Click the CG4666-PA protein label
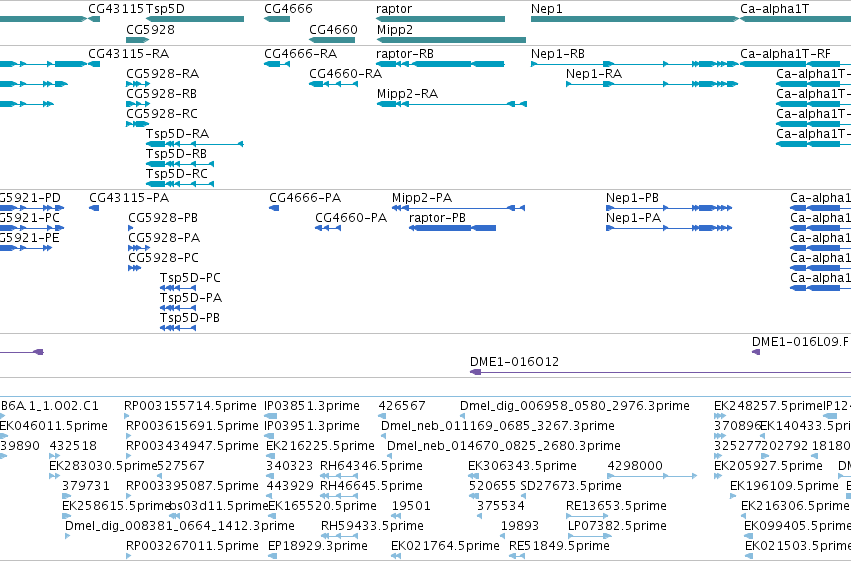Viewport: 851px width, 561px height. [305, 198]
